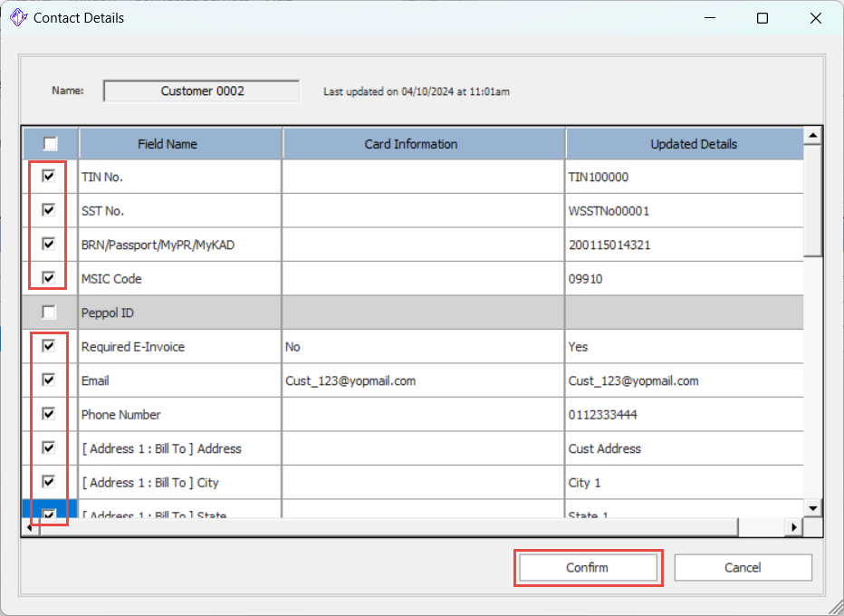This screenshot has width=844, height=616.
Task: Close the Contact Details dialog
Action: [x=816, y=18]
